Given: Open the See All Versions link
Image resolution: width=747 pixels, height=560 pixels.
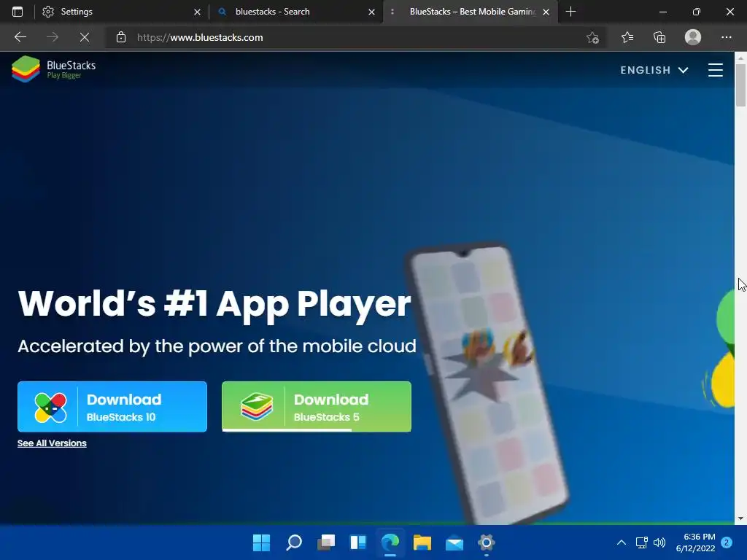Looking at the screenshot, I should click(52, 443).
